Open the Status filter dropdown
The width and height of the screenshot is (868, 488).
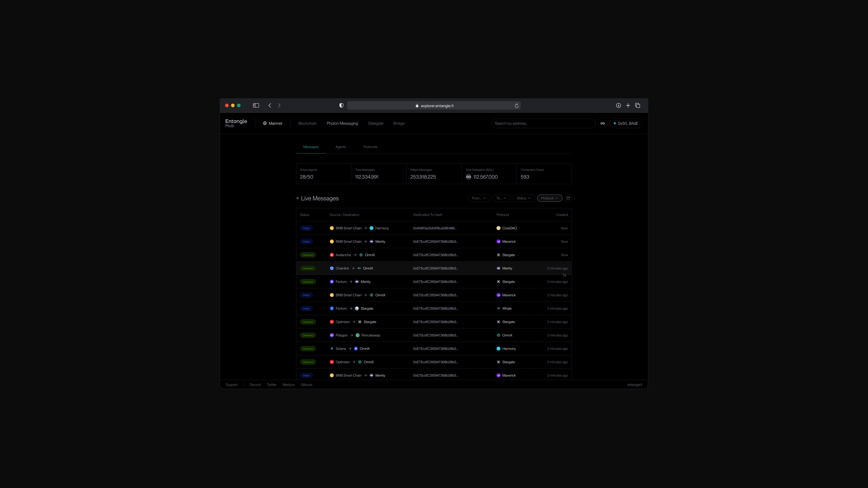pyautogui.click(x=524, y=198)
